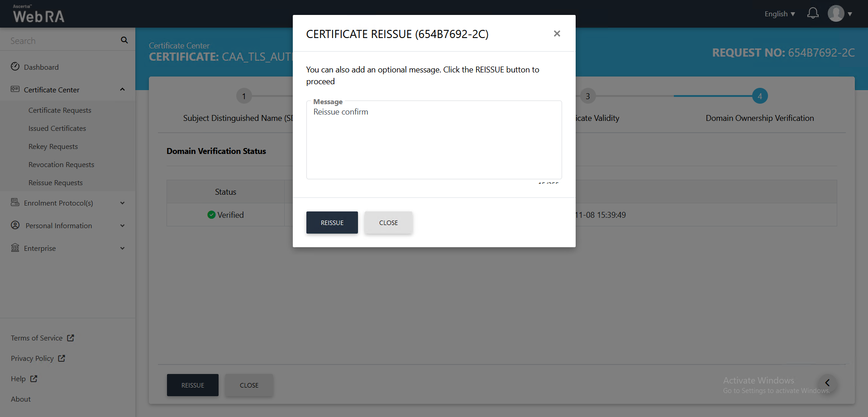Collapse the Certificate Center menu section
Screen dimensions: 868x417
click(x=122, y=90)
